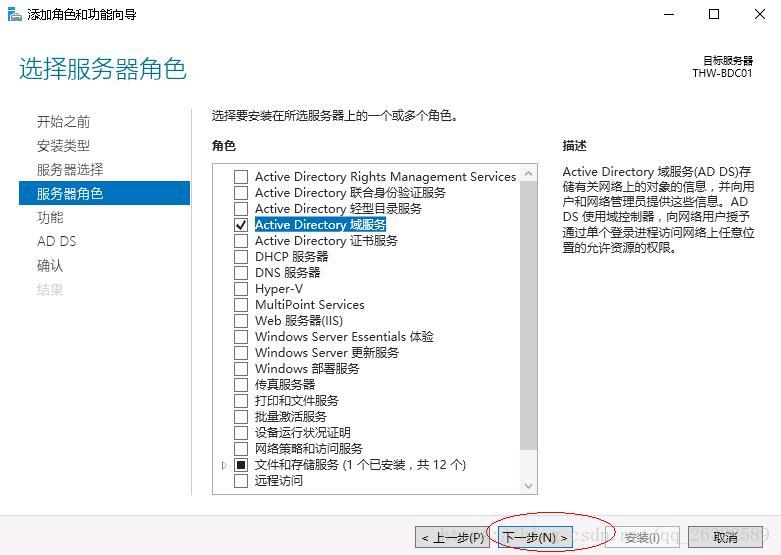This screenshot has height=555, width=781.
Task: Check Windows Server Essentials 体验 checkbox
Action: tap(241, 336)
